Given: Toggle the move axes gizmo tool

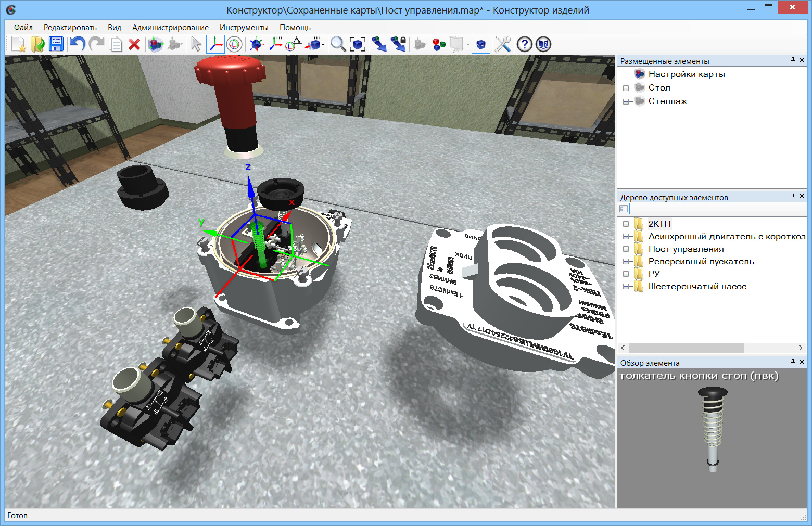Looking at the screenshot, I should click(215, 45).
